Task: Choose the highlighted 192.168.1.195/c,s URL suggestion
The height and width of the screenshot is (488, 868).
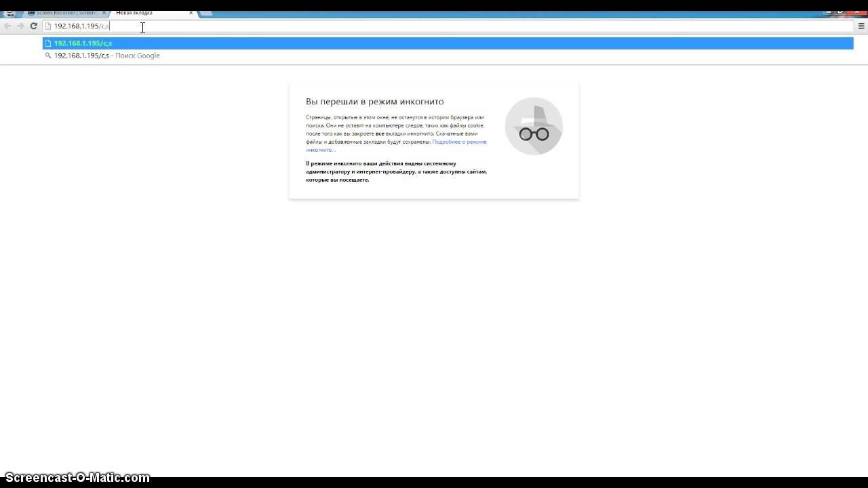Action: [448, 43]
